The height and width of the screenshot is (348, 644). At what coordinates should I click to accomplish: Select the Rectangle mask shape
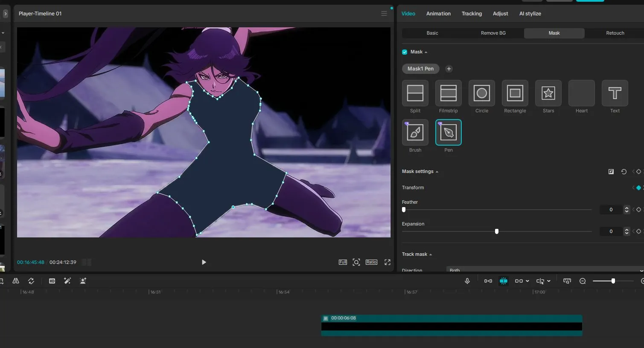(x=515, y=93)
